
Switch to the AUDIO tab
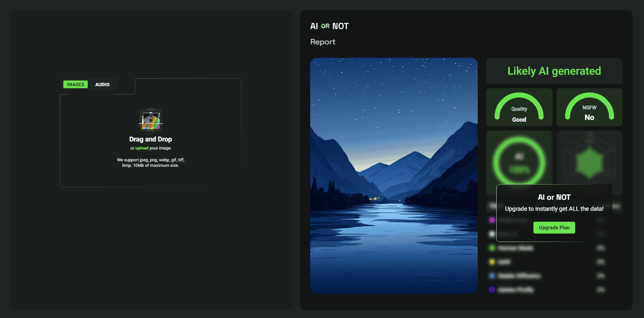click(102, 84)
